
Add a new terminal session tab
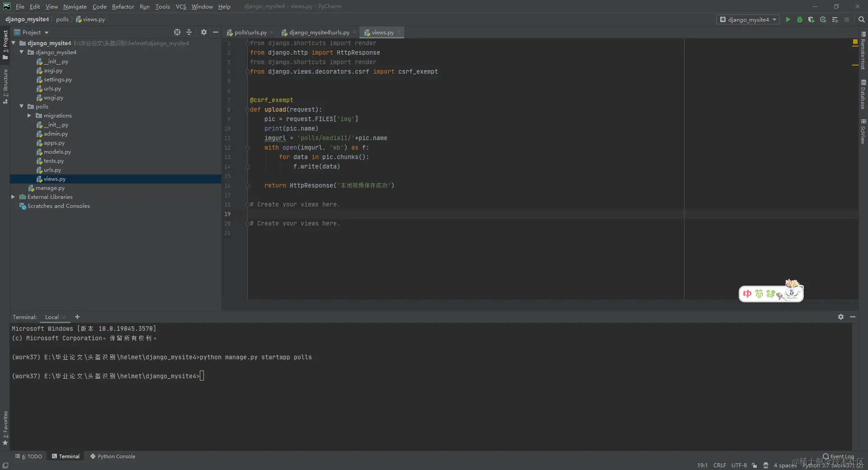pyautogui.click(x=77, y=317)
